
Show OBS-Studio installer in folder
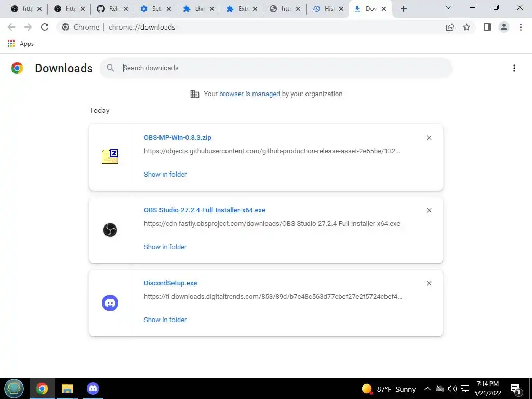pos(165,247)
